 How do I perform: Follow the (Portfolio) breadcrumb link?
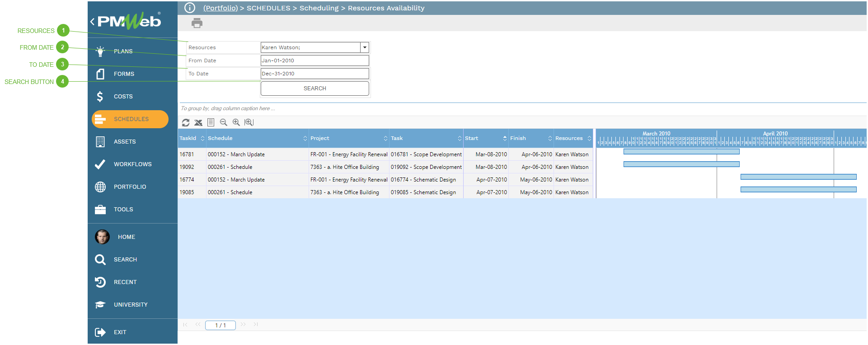(x=221, y=8)
